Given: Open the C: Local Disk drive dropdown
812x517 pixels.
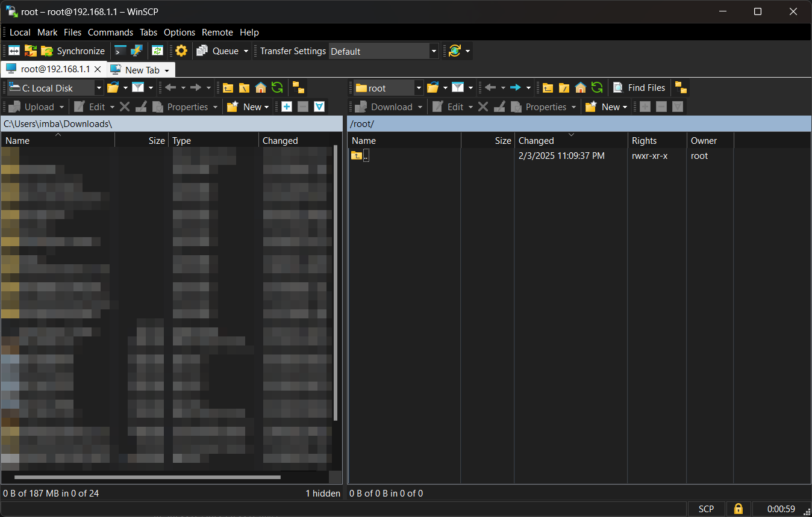Looking at the screenshot, I should (99, 88).
